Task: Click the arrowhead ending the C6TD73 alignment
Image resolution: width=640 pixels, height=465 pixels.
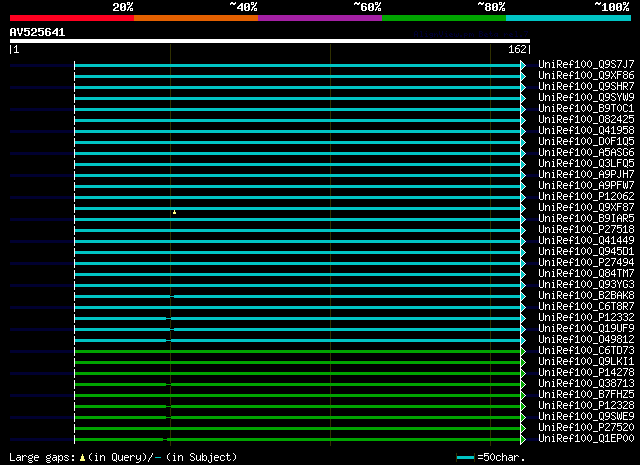Action: 523,352
